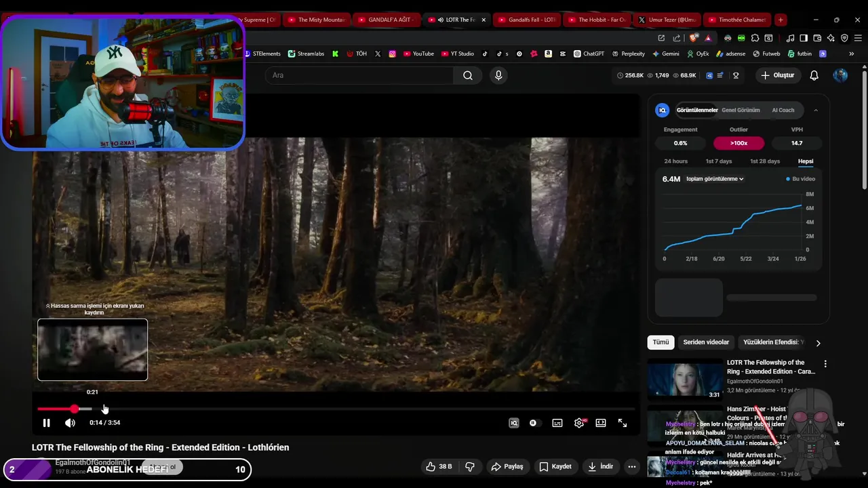Click the Paylaş share button
This screenshot has height=488, width=868.
pos(507,466)
